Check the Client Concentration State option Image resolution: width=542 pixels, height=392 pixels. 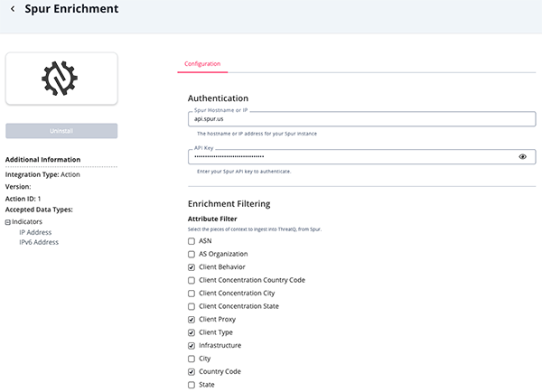[192, 306]
